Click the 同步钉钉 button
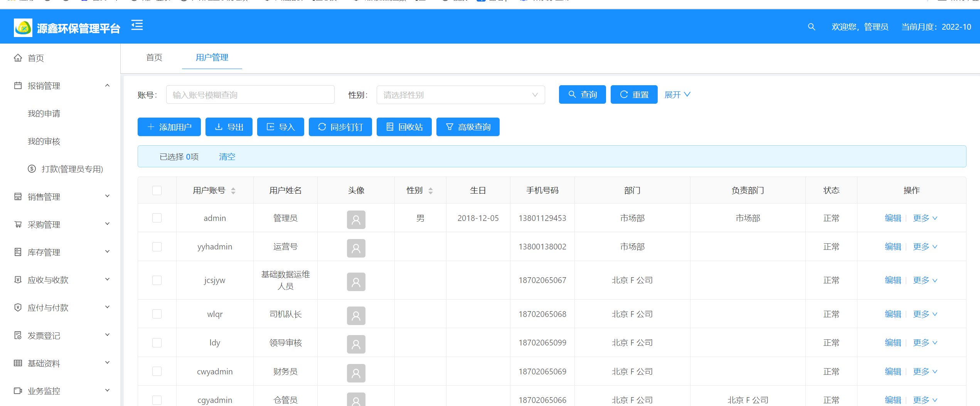 point(340,127)
